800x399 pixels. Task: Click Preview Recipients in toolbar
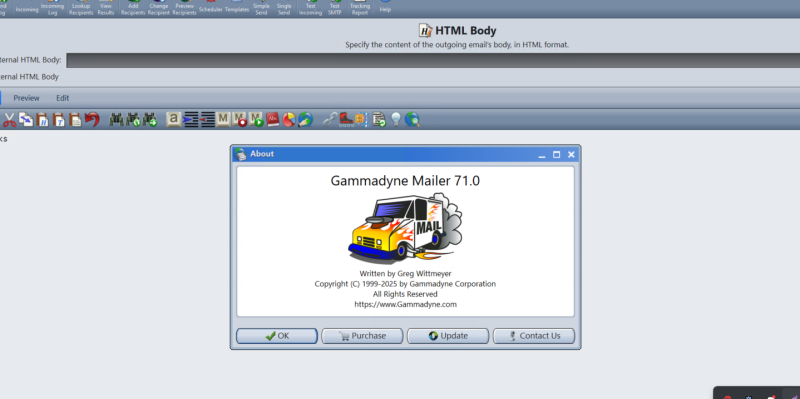pos(184,7)
